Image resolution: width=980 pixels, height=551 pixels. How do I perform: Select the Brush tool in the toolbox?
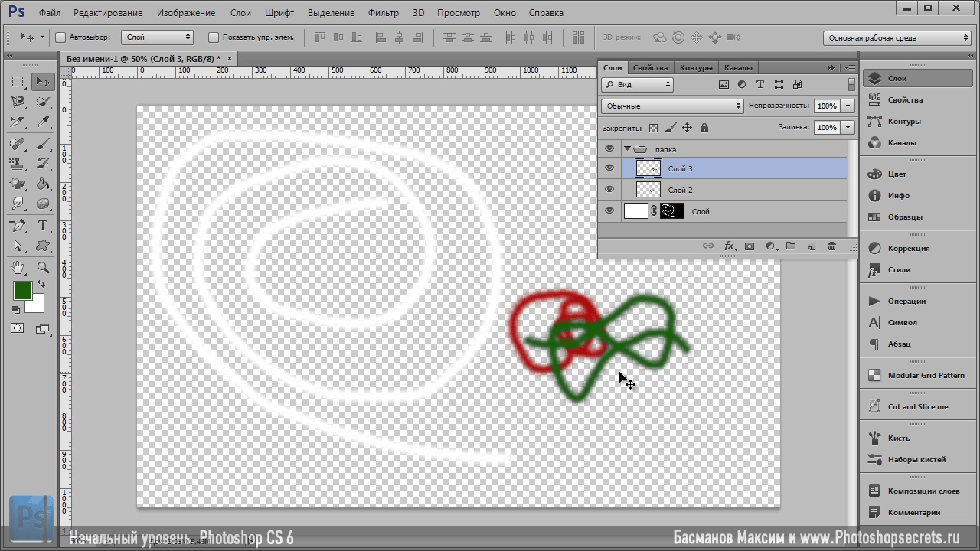click(x=43, y=144)
